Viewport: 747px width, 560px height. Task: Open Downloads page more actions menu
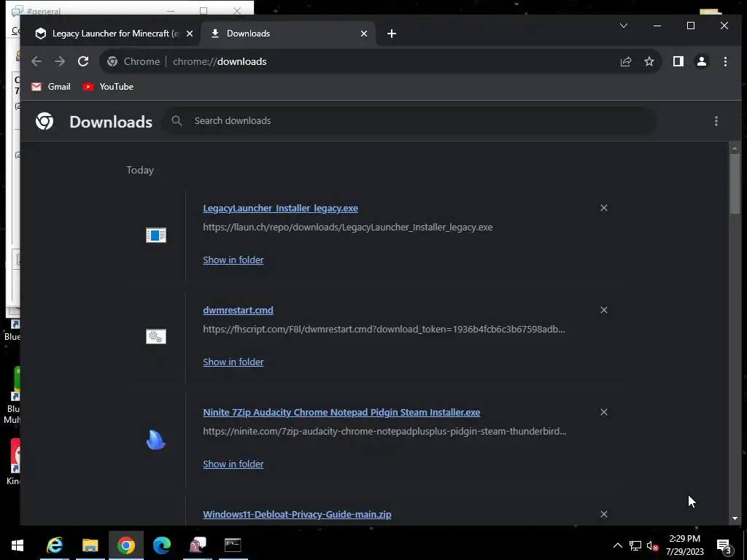coord(716,121)
